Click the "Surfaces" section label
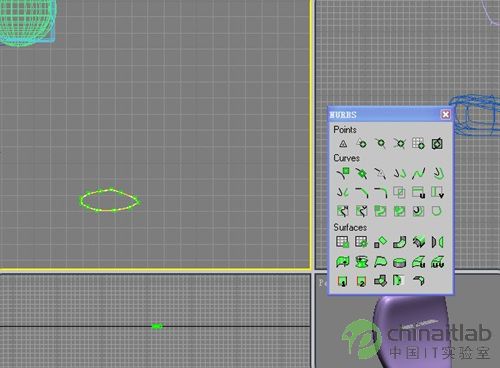The width and height of the screenshot is (500, 368). [x=350, y=227]
